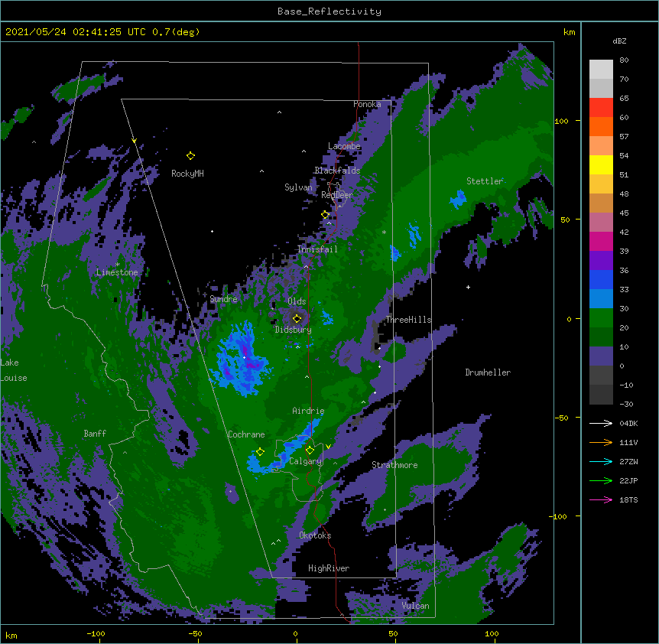Select the HighRiver label
The image size is (659, 644).
coord(329,568)
